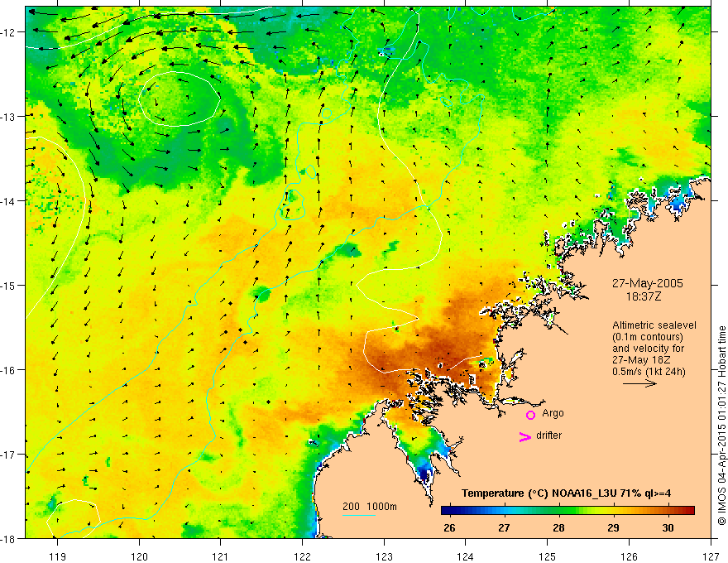Viewport: 728px width, 563px height.
Task: Click colorbar tick value 28
Action: click(x=558, y=527)
